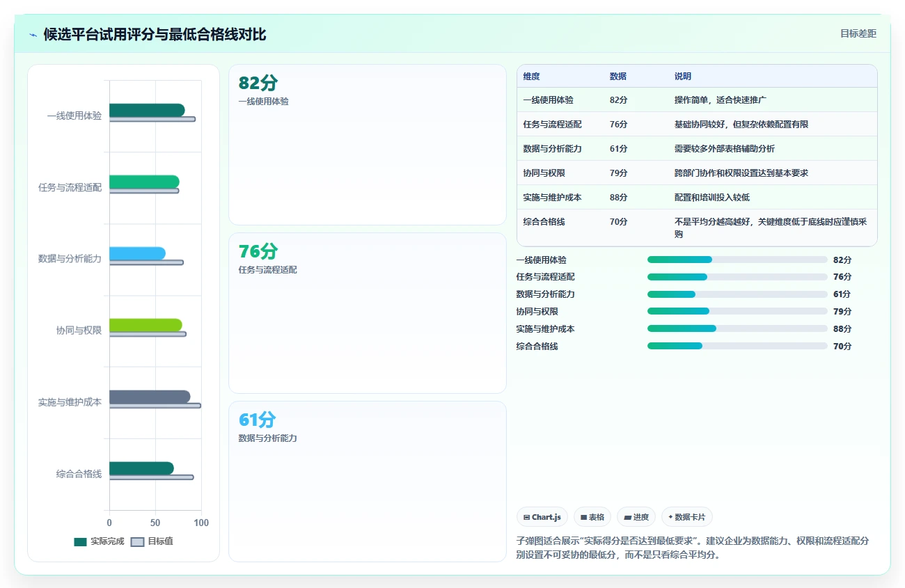Click the page title 候选平台试用评分与最低合格线对比
905x588 pixels.
[155, 35]
